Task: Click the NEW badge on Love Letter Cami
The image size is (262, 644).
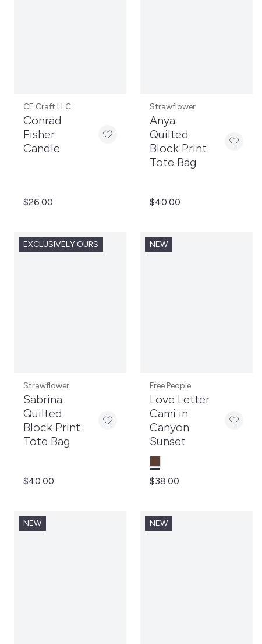Action: click(159, 244)
